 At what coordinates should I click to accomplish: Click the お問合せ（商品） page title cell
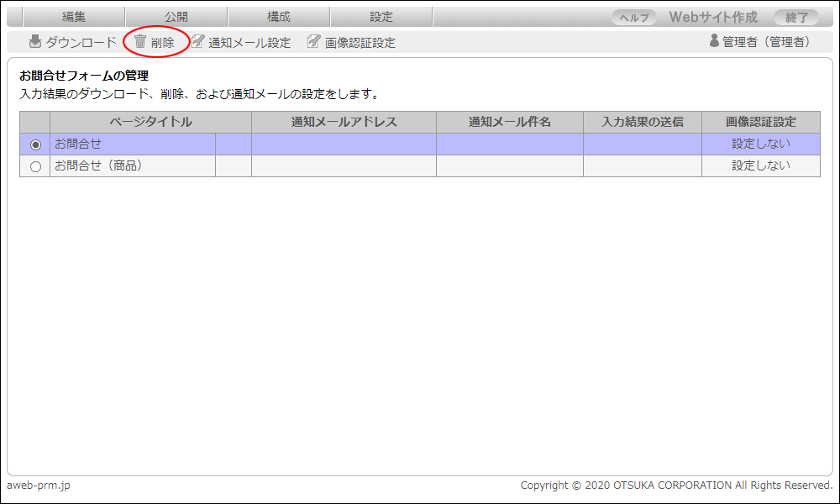click(x=99, y=166)
